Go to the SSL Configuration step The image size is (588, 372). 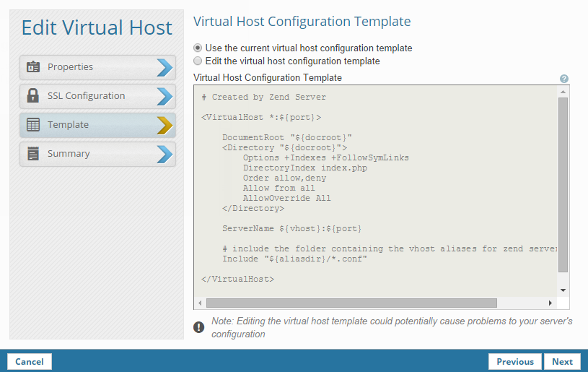pos(87,96)
